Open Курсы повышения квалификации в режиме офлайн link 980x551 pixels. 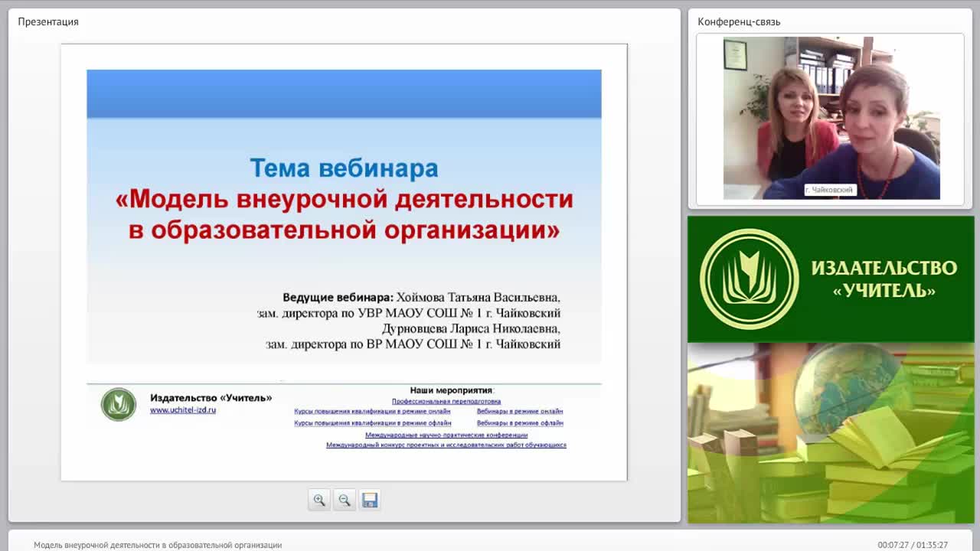click(x=373, y=422)
